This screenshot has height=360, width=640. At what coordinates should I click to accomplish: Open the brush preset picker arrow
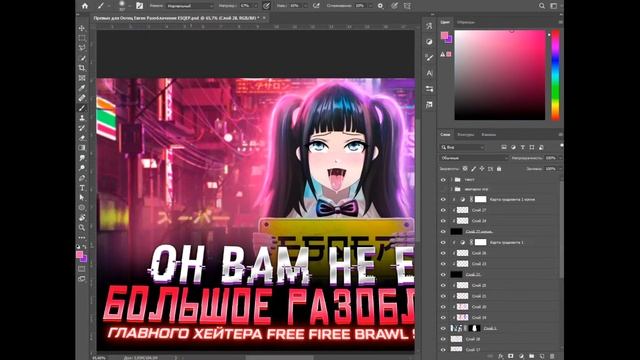(x=129, y=6)
